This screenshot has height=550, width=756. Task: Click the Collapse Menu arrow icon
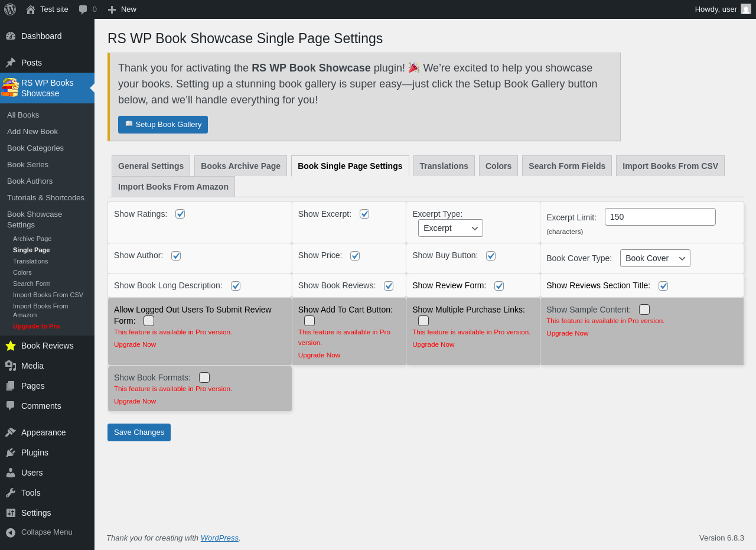[11, 532]
